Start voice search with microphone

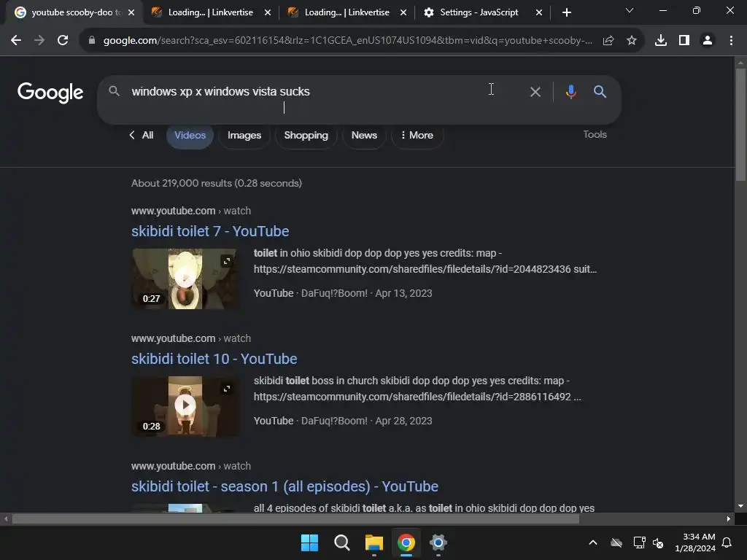pos(570,91)
